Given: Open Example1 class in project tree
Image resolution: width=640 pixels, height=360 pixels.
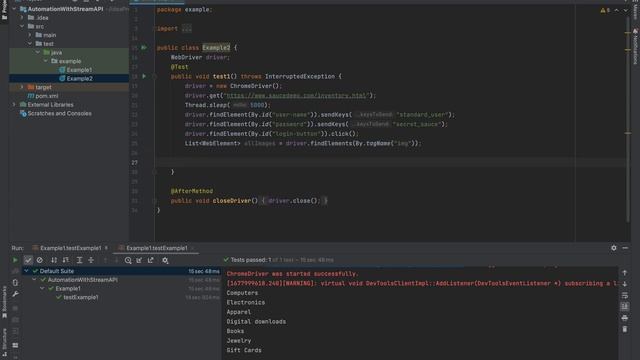Looking at the screenshot, I should point(79,70).
